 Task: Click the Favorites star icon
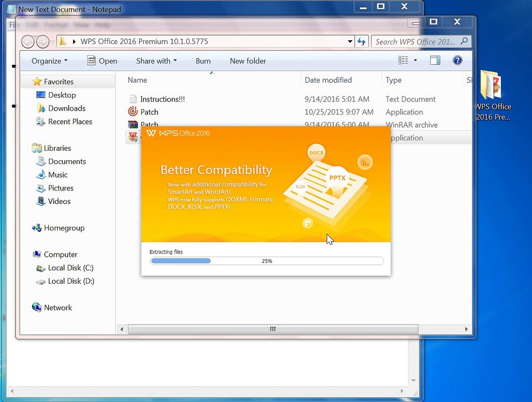tap(37, 82)
